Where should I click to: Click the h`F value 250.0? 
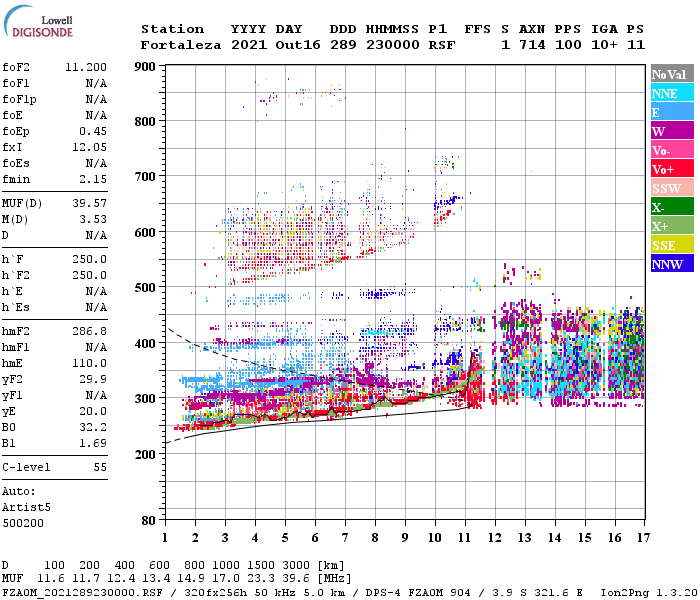(89, 259)
